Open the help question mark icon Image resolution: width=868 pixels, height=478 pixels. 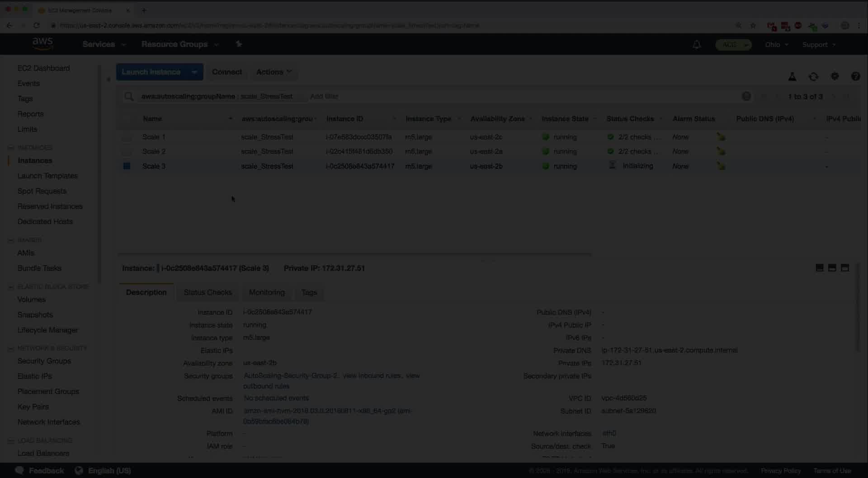point(855,76)
